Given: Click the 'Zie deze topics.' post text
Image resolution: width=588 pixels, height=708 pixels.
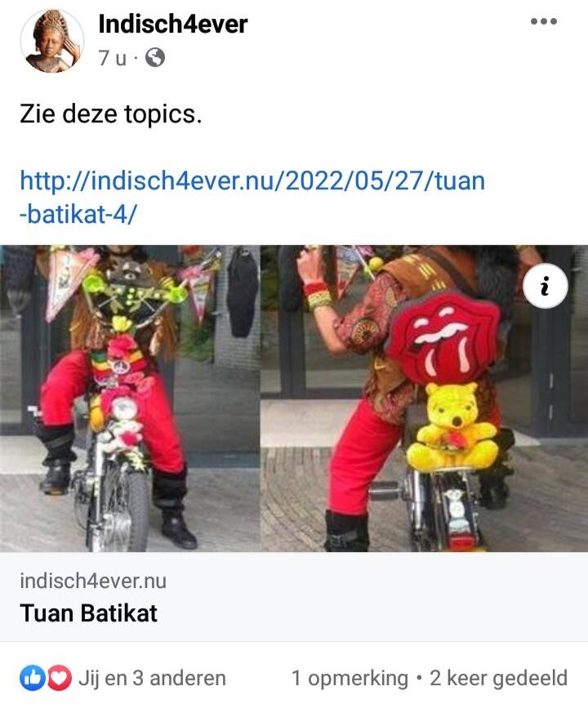Looking at the screenshot, I should 110,114.
